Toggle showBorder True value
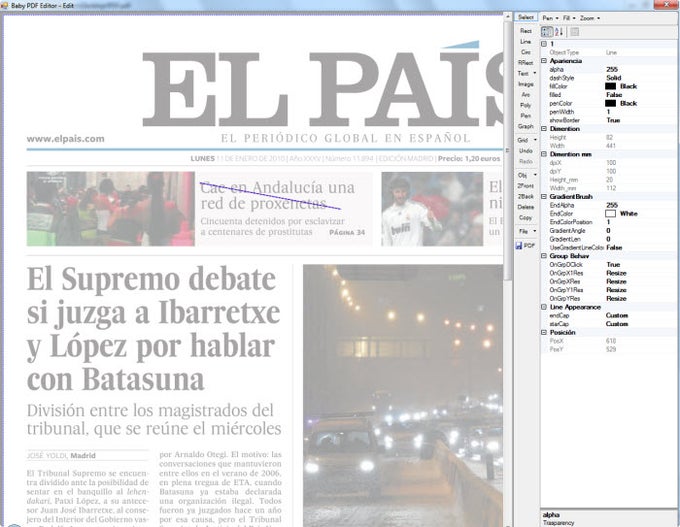The height and width of the screenshot is (527, 680). tap(613, 120)
